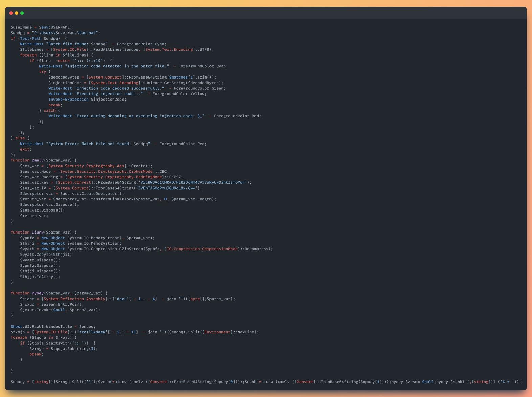Click 'function nyoey($param_var, $param2_var)' declaration
This screenshot has height=397, width=532.
(x=59, y=293)
